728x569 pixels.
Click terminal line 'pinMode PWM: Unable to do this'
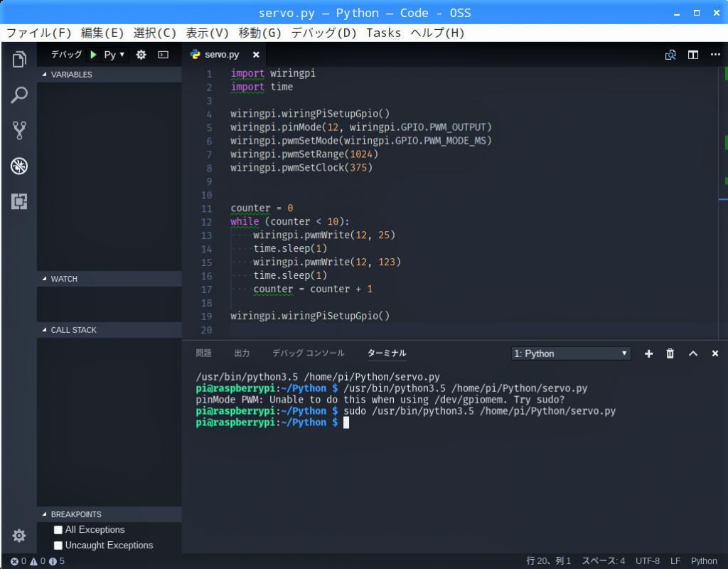click(380, 400)
